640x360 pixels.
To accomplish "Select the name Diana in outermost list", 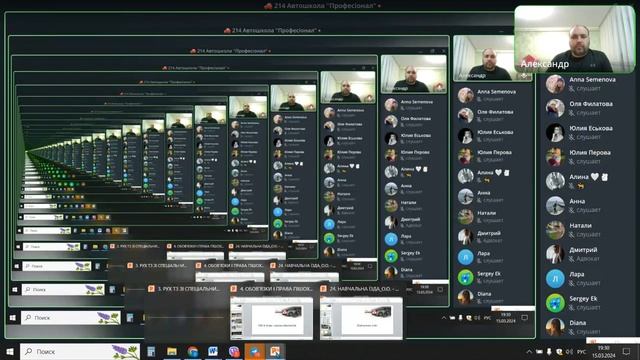I will click(578, 323).
